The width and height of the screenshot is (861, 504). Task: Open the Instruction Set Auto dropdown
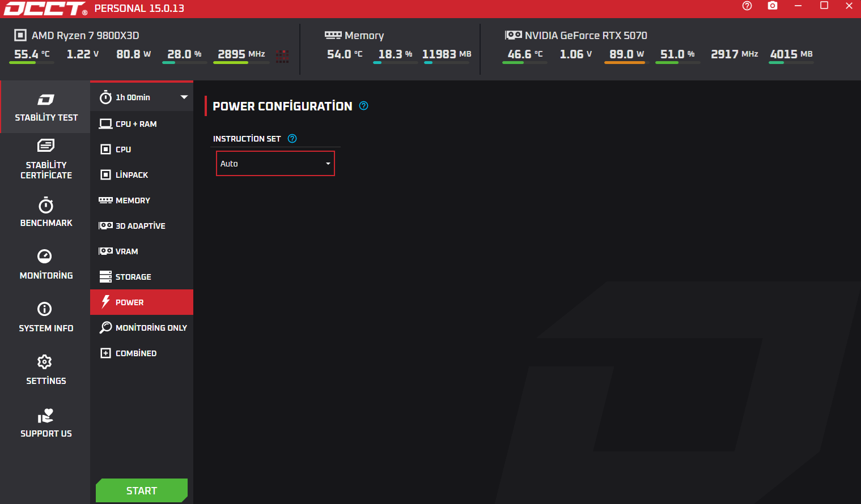coord(275,164)
